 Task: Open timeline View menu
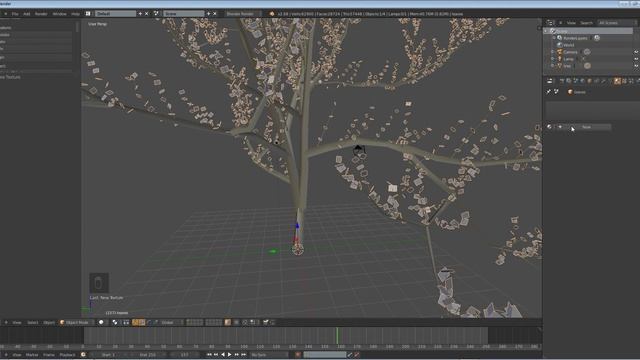coord(17,355)
